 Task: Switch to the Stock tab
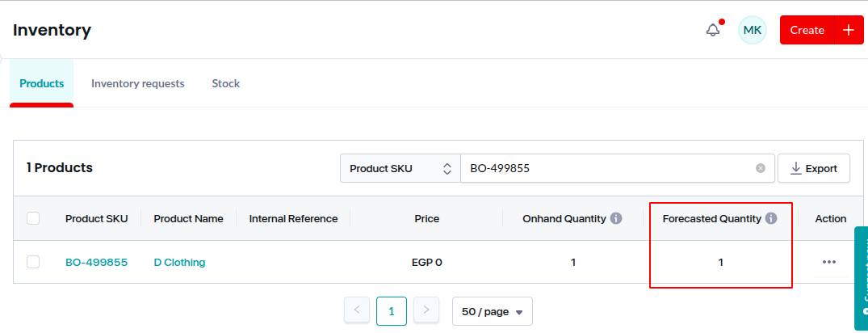(226, 84)
